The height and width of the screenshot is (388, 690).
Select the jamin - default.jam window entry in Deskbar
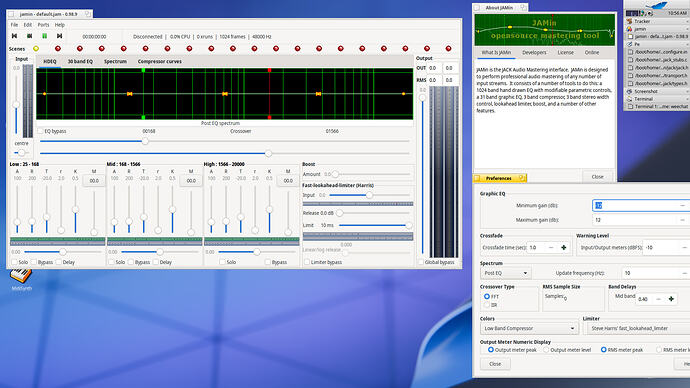pos(657,37)
